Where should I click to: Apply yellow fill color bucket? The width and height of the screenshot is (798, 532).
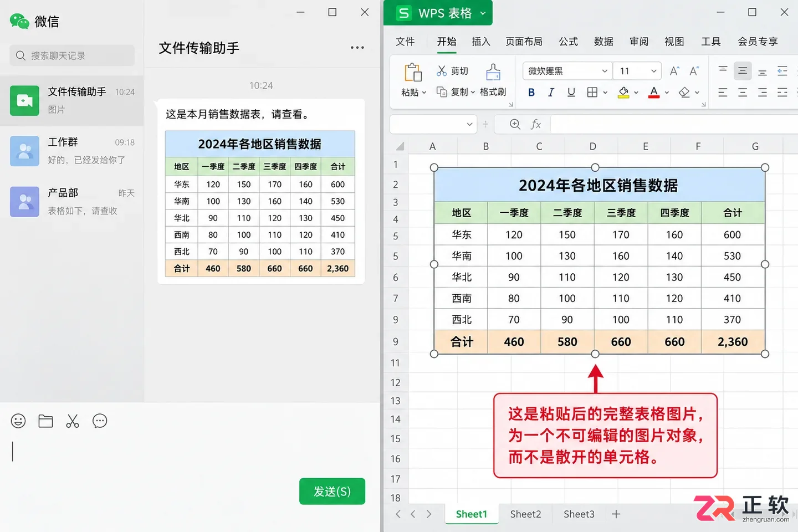623,93
